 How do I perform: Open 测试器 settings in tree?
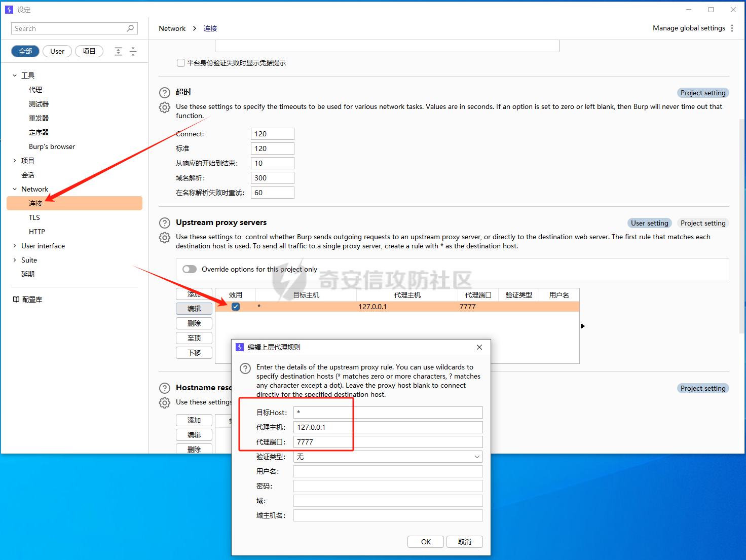point(39,104)
